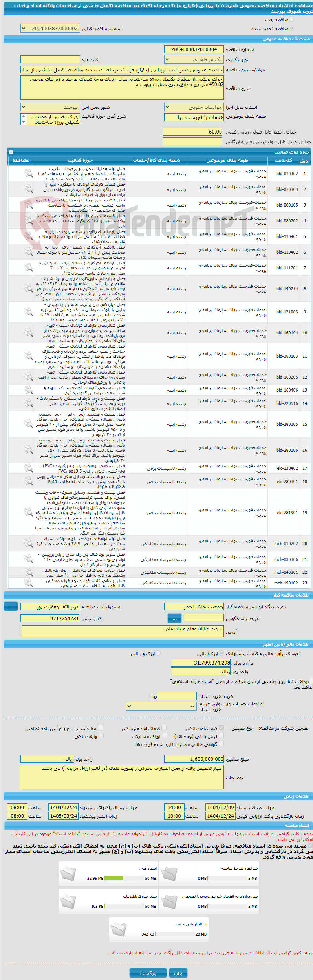View details icon for row mch-030306

click(28, 559)
